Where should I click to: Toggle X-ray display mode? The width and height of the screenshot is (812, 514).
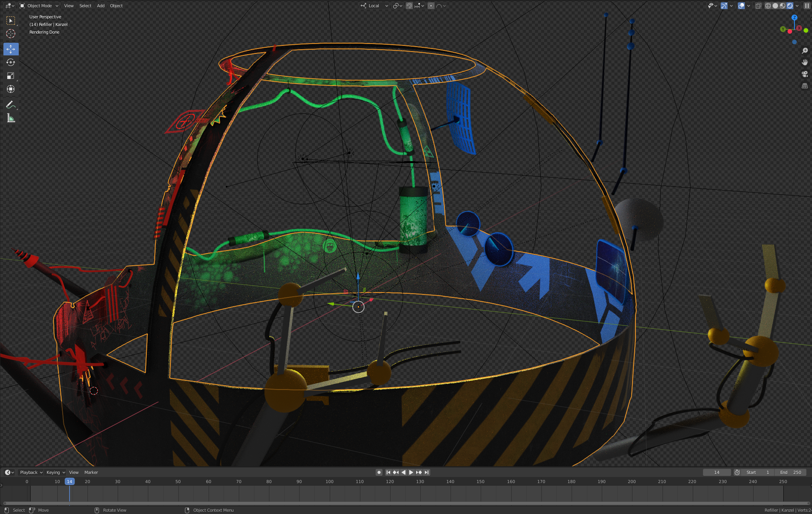tap(758, 6)
